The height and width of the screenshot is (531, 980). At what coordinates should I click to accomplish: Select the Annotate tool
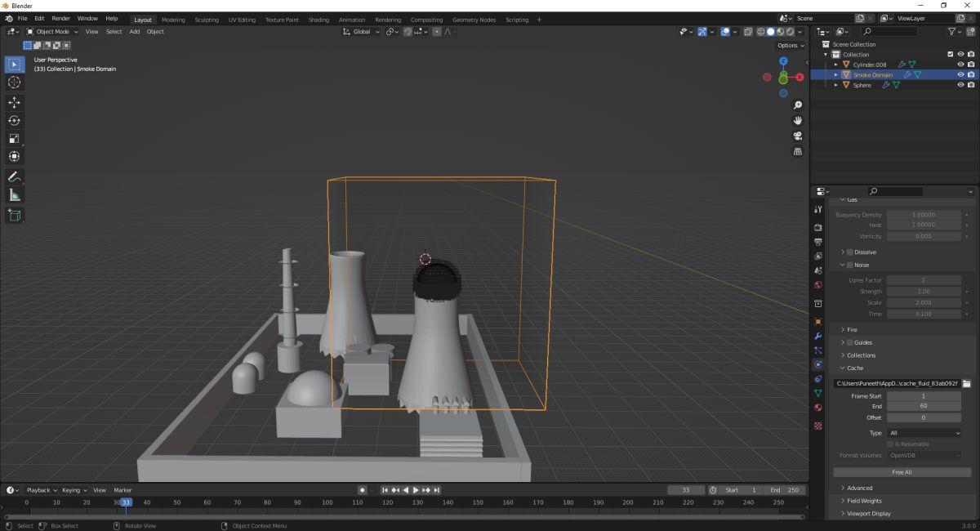click(x=15, y=176)
